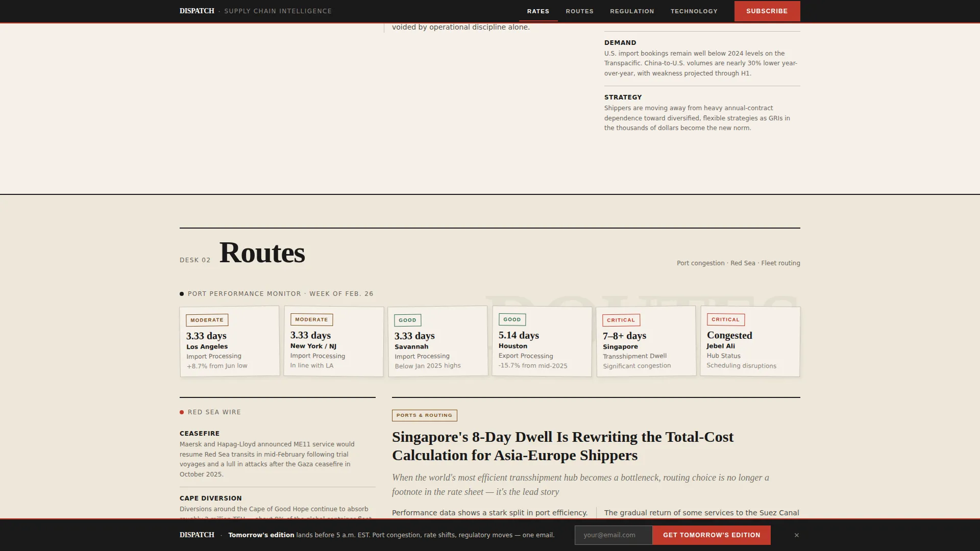
Task: Open the Singapore port card
Action: (646, 341)
